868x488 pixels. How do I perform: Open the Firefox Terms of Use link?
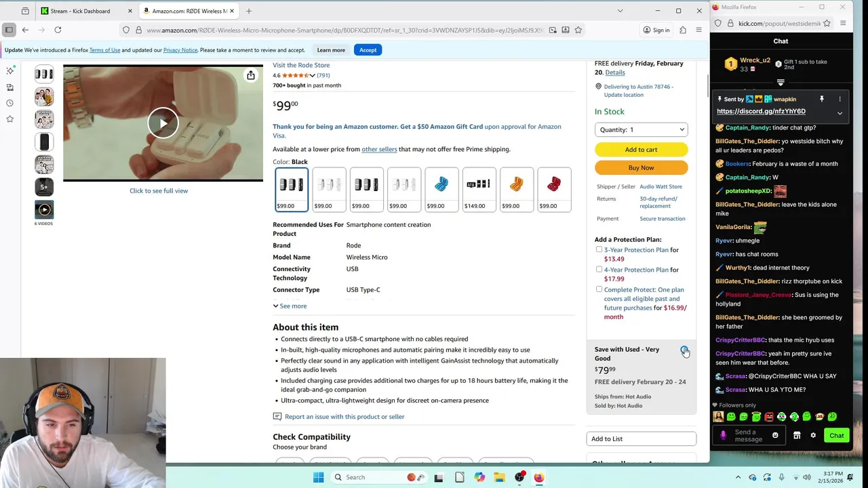(x=104, y=50)
